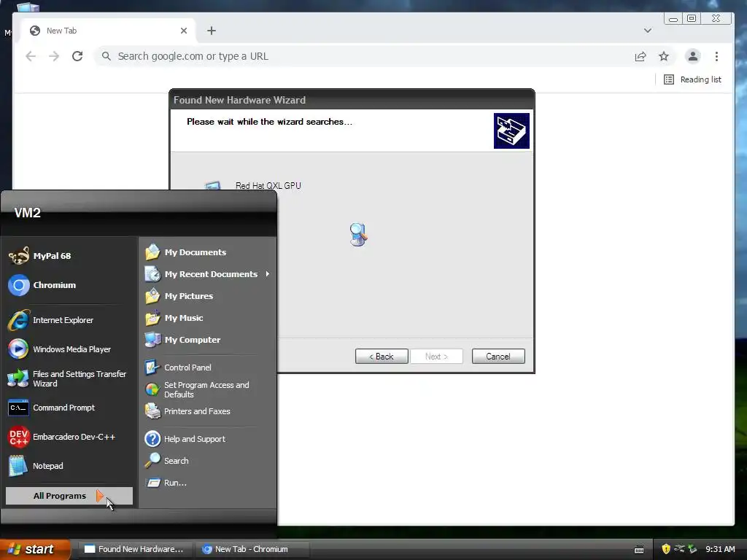
Task: Open Chromium three-dot menu
Action: (716, 56)
